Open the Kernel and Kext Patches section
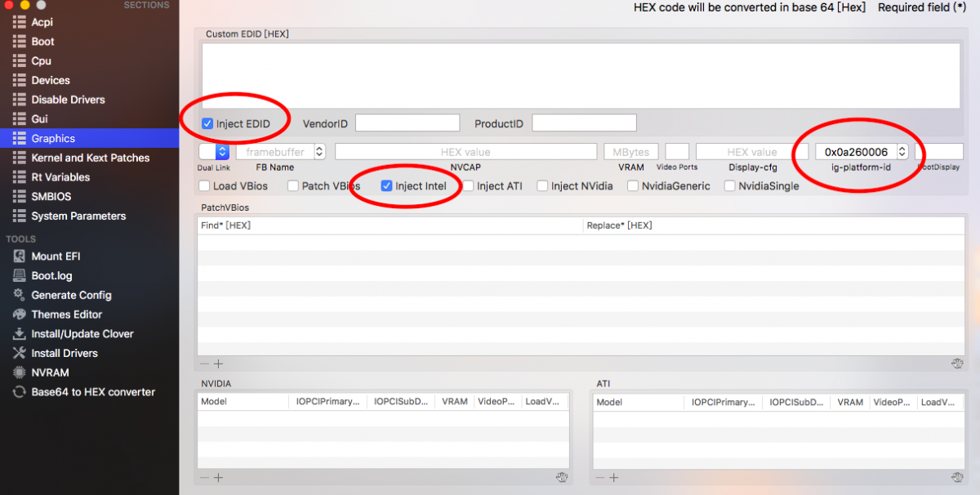This screenshot has width=980, height=495. (x=90, y=158)
